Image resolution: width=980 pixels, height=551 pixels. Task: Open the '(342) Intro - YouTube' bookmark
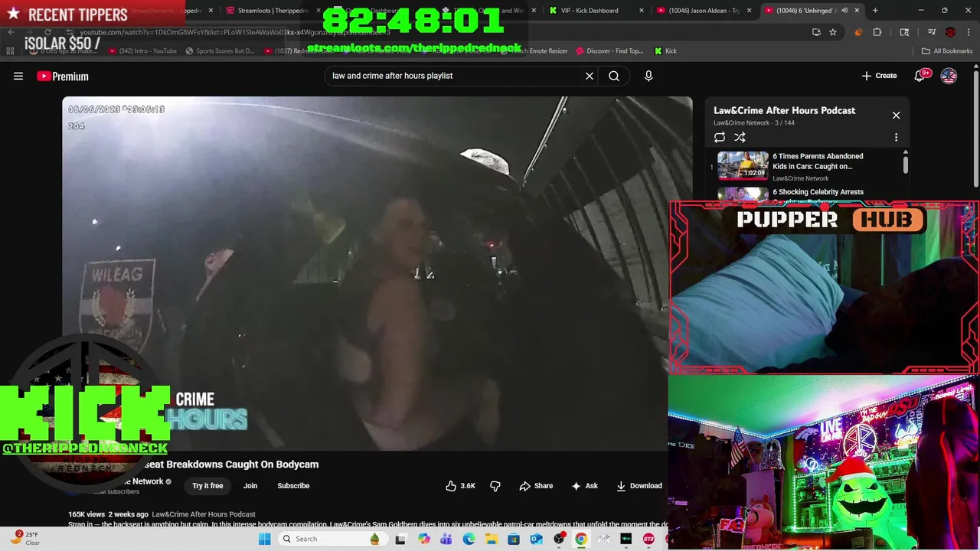click(142, 51)
